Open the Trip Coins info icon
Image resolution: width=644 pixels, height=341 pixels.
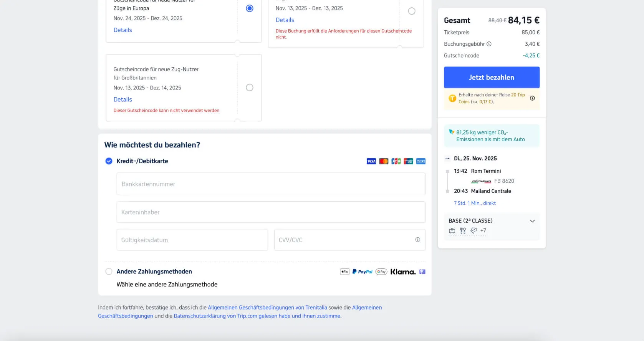(532, 98)
